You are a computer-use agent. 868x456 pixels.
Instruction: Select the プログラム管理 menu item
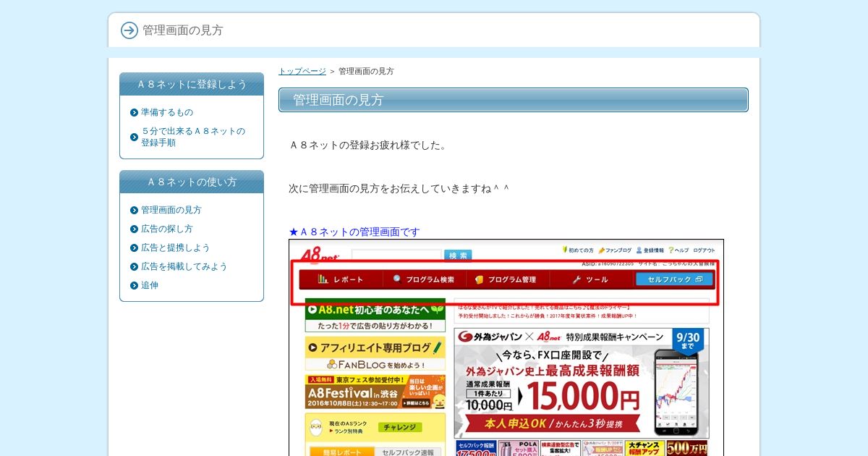pos(506,279)
